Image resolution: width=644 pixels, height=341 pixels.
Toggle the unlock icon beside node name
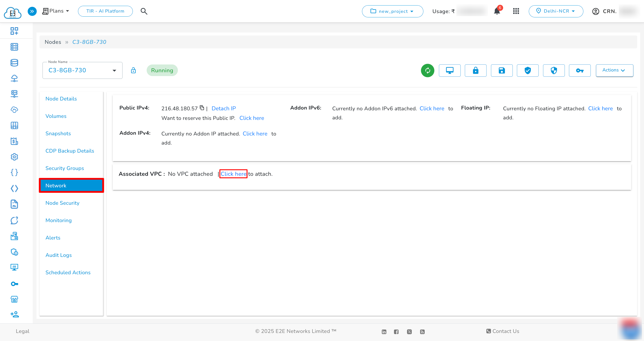tap(133, 70)
